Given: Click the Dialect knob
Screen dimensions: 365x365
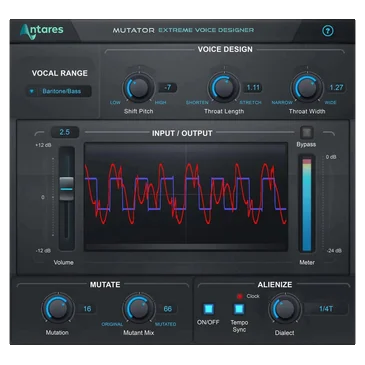Looking at the screenshot, I should [x=285, y=309].
